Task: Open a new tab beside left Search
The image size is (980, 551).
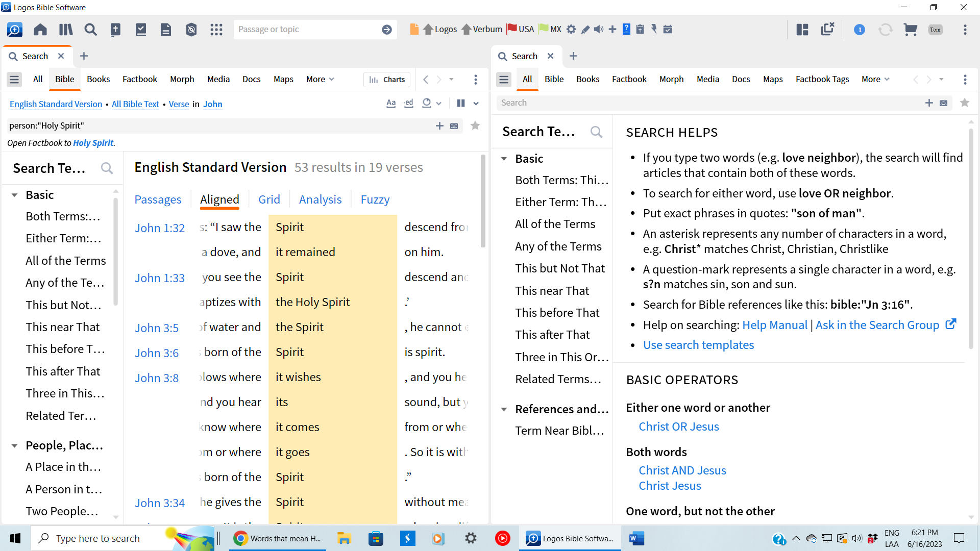Action: [x=84, y=56]
